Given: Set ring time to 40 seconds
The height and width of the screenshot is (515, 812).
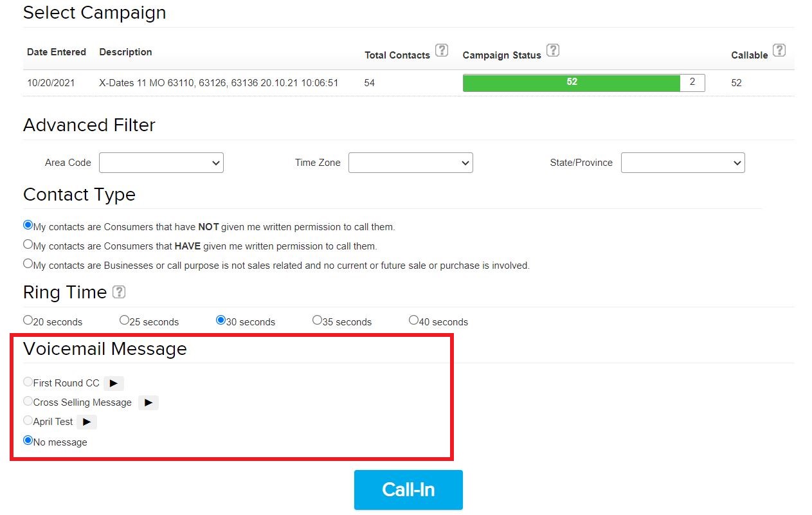Looking at the screenshot, I should [414, 320].
